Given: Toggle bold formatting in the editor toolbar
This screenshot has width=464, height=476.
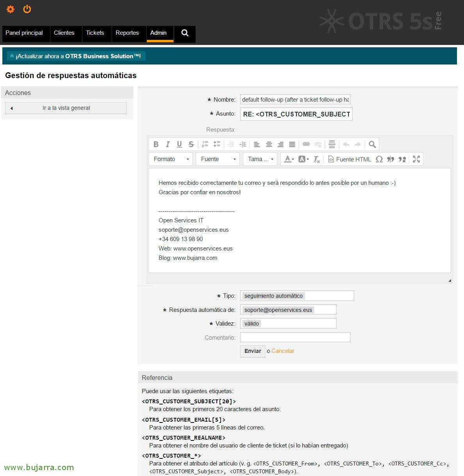Looking at the screenshot, I should [156, 144].
